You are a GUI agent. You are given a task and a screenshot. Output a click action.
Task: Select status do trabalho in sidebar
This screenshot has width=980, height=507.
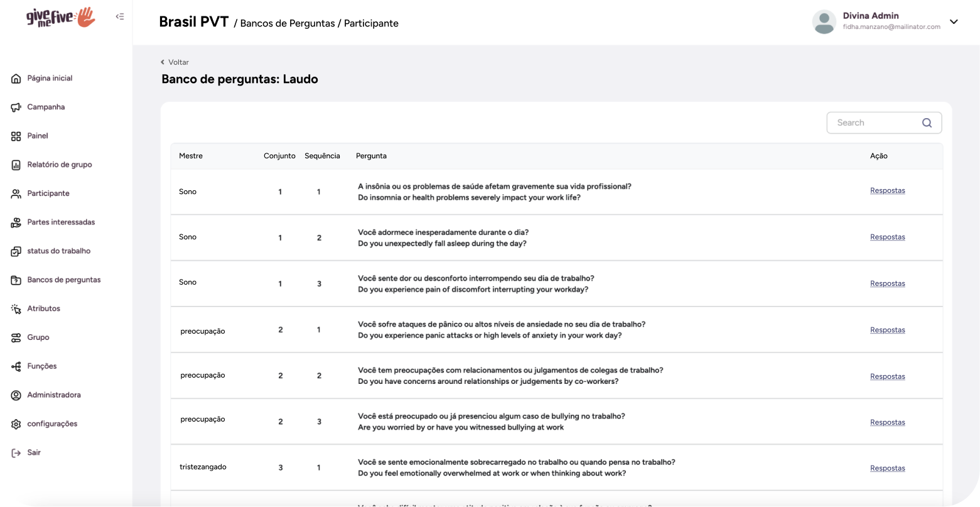(59, 251)
